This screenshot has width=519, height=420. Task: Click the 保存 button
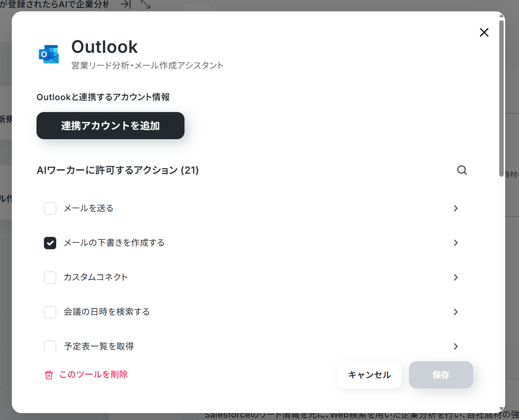(x=441, y=375)
